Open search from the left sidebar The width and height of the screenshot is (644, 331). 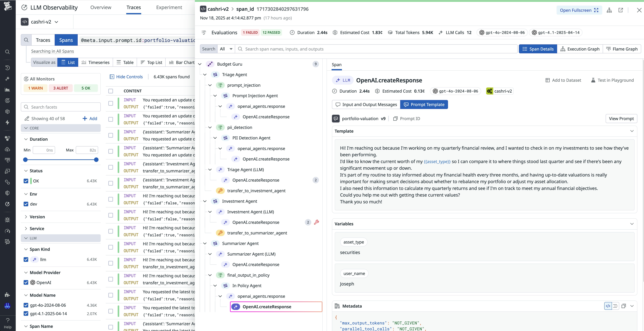pyautogui.click(x=8, y=52)
